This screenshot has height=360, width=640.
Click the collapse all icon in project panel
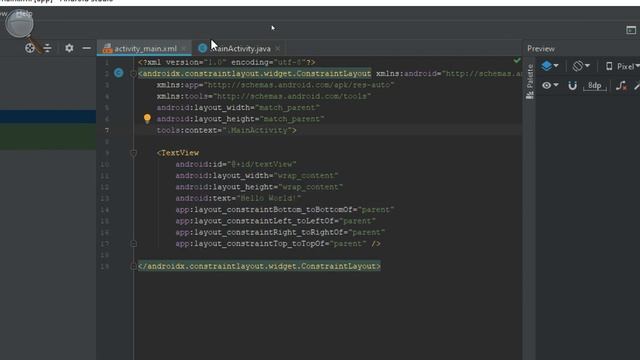(47, 48)
